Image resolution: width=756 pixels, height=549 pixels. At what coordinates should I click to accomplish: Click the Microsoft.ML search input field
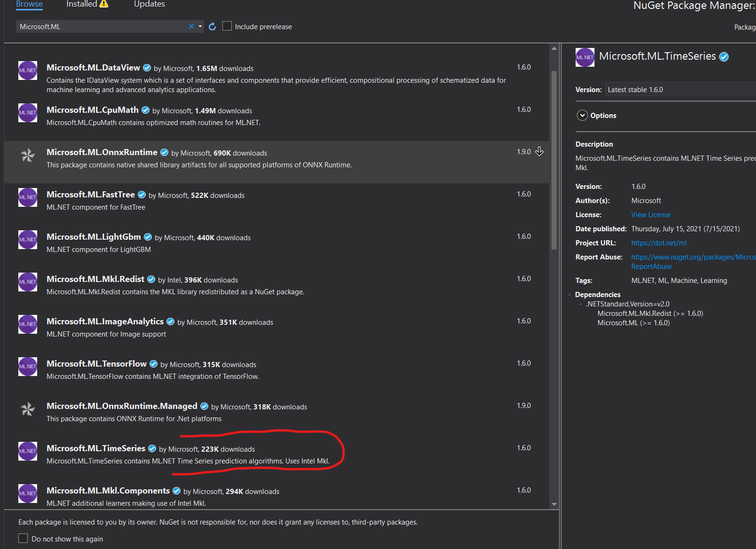(102, 26)
